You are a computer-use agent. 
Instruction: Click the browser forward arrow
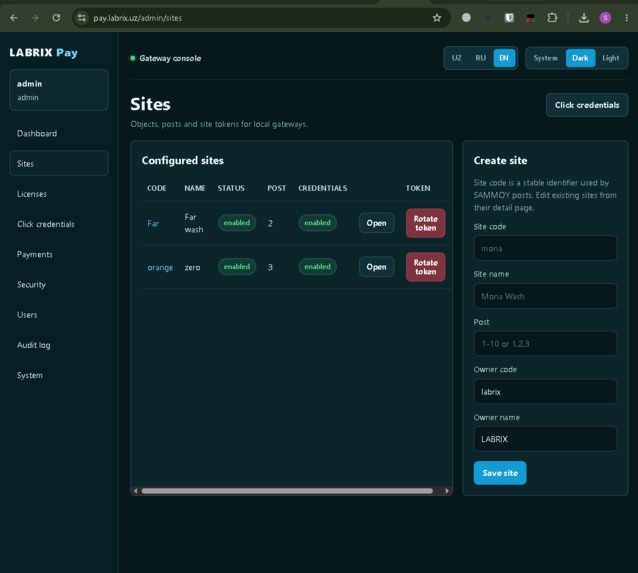point(35,18)
